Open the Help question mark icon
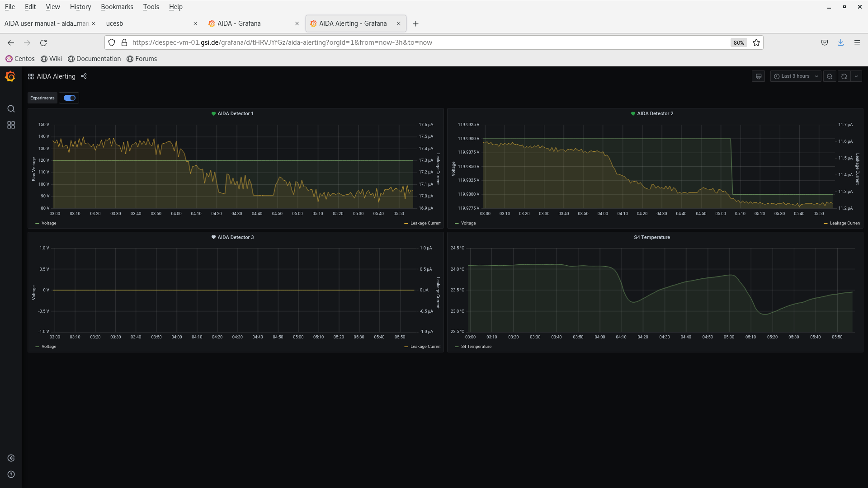The image size is (868, 488). (11, 474)
